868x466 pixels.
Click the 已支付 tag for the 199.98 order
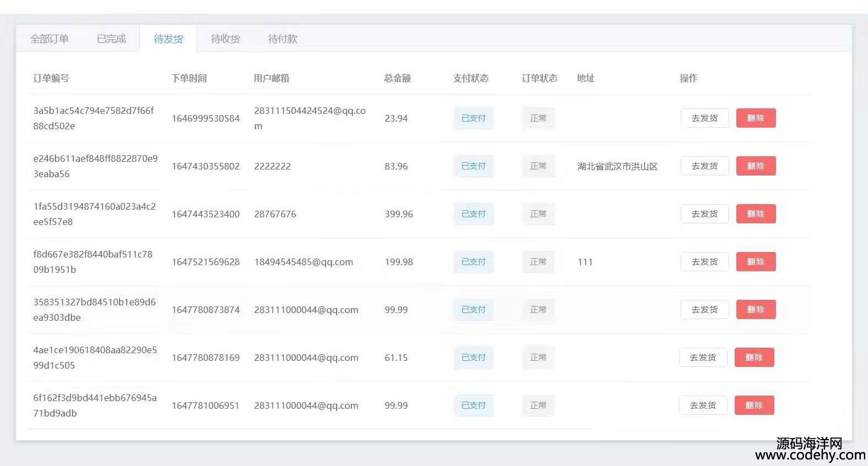(x=474, y=262)
